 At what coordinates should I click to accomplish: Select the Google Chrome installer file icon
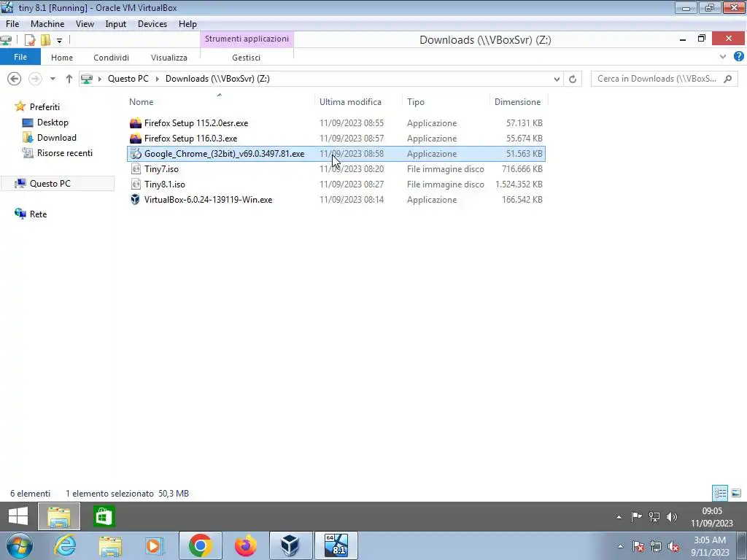point(136,153)
